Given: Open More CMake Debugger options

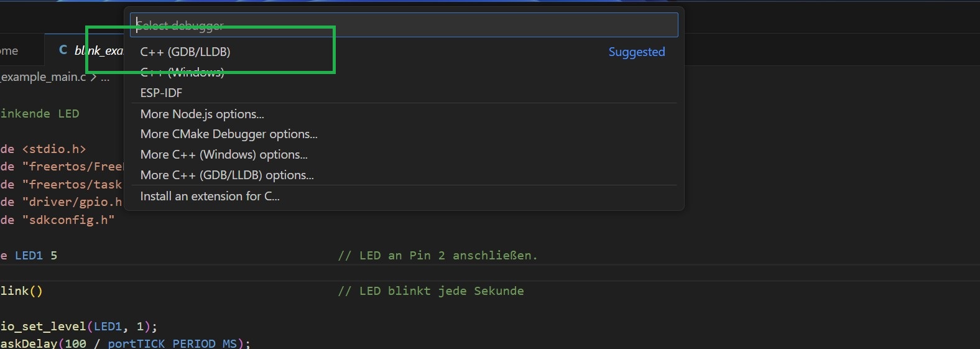Looking at the screenshot, I should coord(229,134).
